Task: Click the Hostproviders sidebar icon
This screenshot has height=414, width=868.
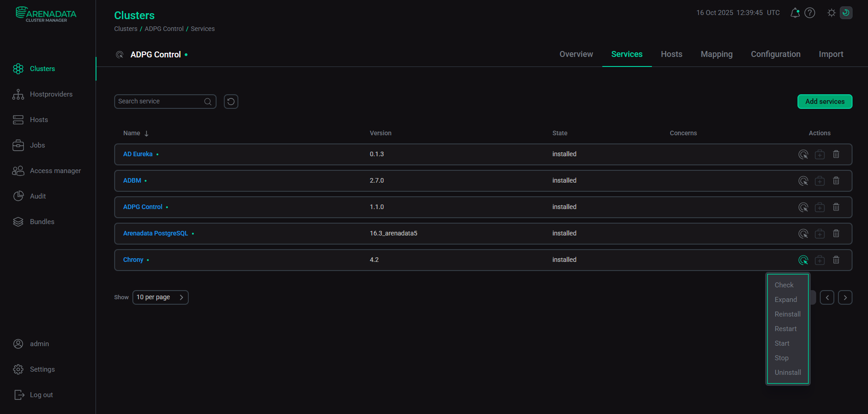Action: click(18, 94)
